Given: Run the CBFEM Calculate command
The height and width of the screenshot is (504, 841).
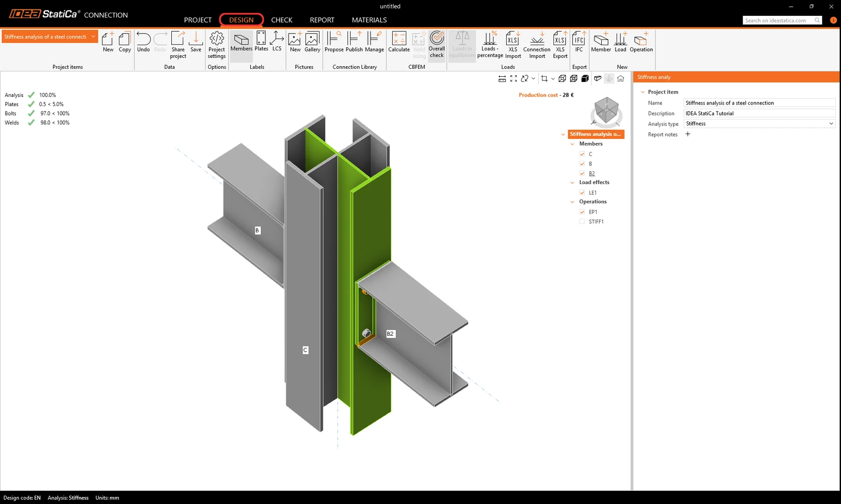Looking at the screenshot, I should click(399, 42).
